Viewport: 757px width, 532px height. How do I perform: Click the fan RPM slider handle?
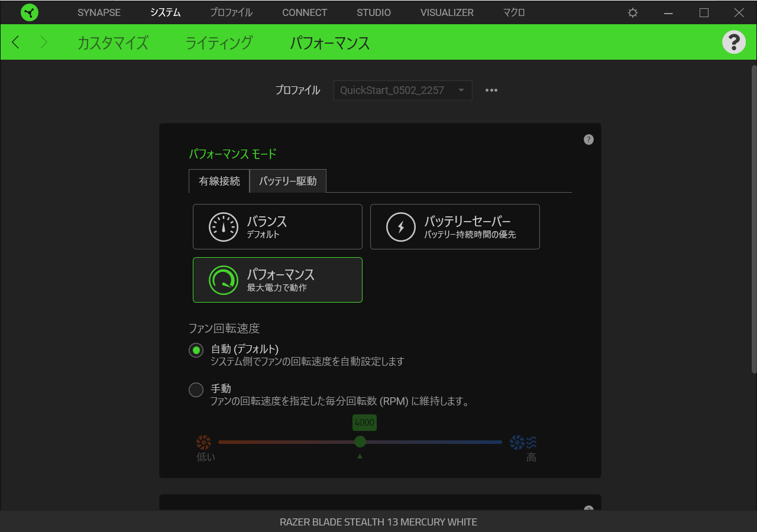(x=360, y=442)
